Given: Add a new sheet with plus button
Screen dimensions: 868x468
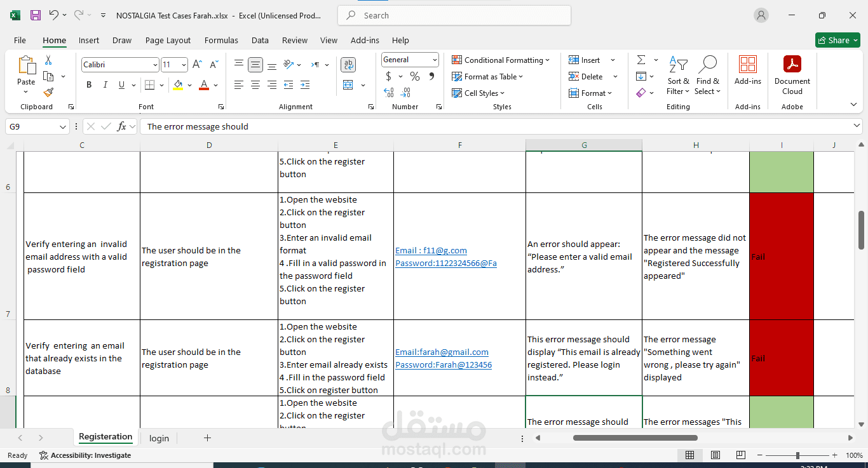Looking at the screenshot, I should (207, 438).
